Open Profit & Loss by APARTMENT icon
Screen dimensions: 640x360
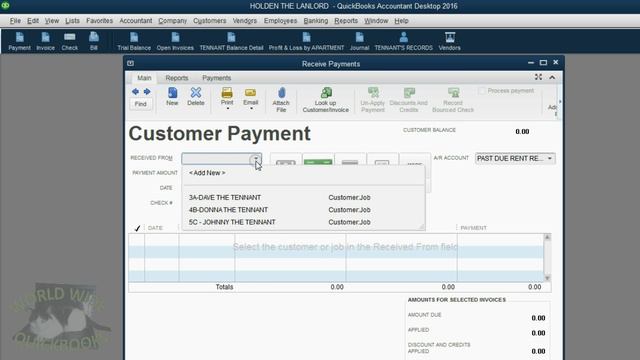[306, 42]
